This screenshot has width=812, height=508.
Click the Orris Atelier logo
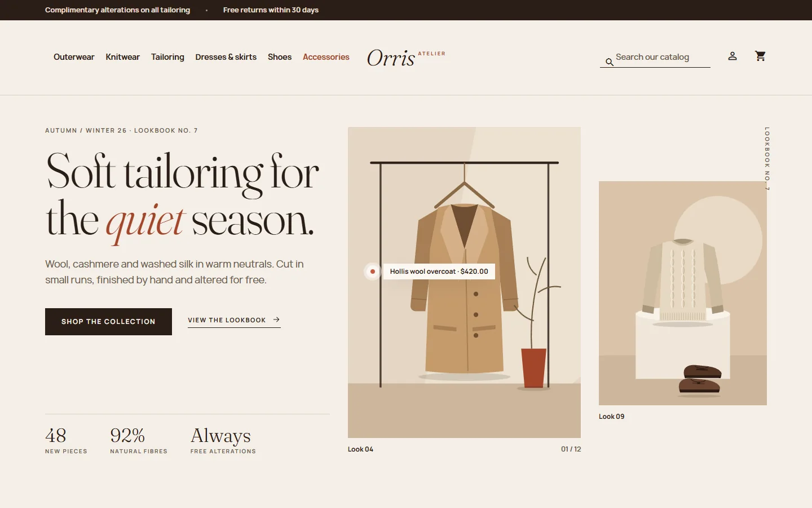click(x=406, y=58)
